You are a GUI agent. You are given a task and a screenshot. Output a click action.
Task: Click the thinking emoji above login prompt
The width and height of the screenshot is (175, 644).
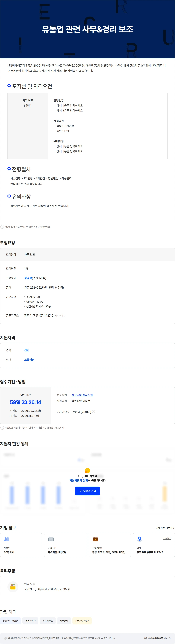click(87, 470)
